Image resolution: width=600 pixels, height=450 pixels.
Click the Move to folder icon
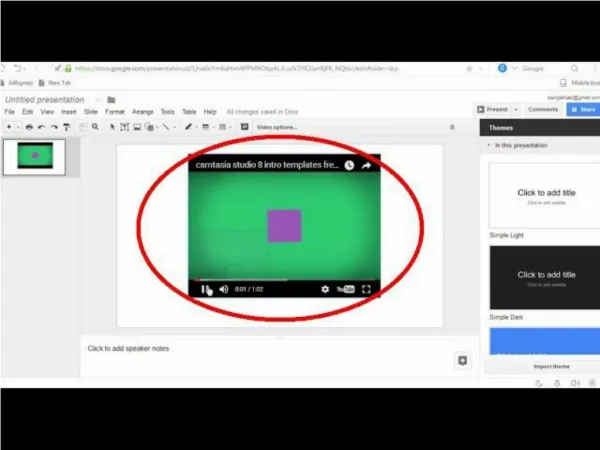(x=111, y=100)
